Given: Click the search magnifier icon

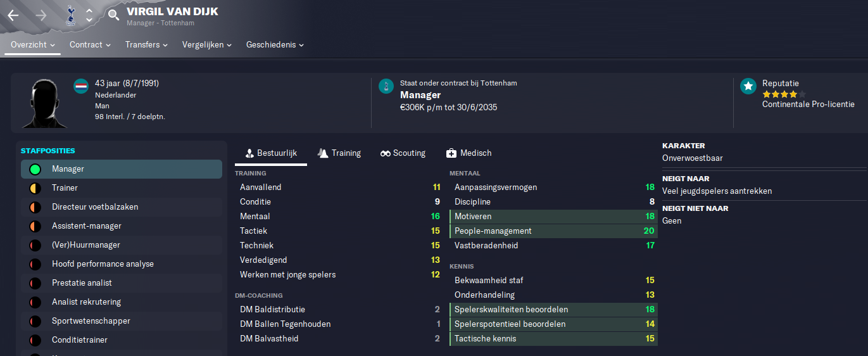Looking at the screenshot, I should [113, 15].
